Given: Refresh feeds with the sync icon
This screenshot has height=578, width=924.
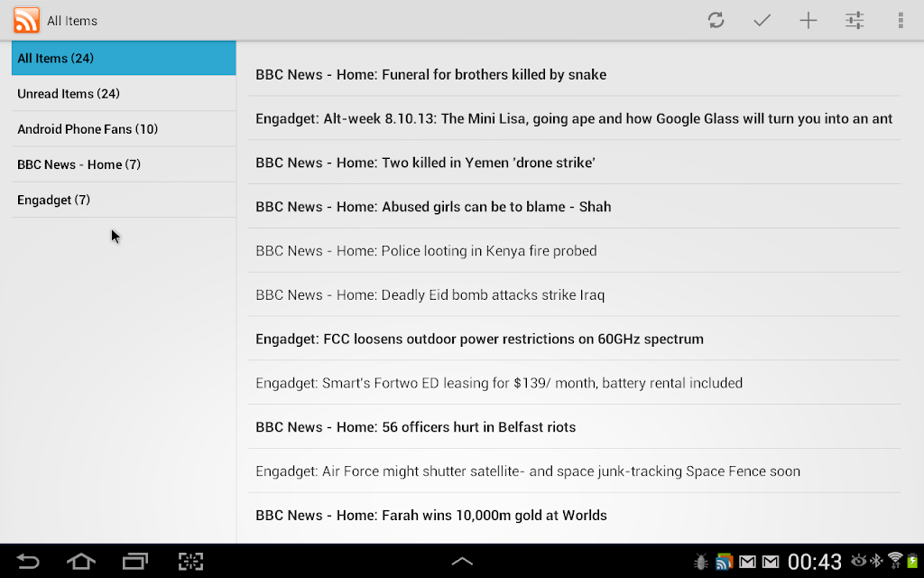Looking at the screenshot, I should click(x=716, y=20).
